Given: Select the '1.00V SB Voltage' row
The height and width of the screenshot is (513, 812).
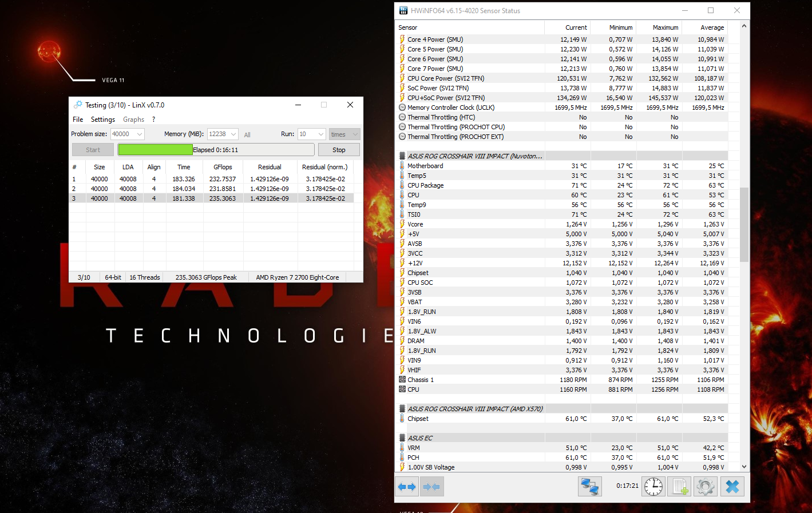Looking at the screenshot, I should pyautogui.click(x=562, y=467).
